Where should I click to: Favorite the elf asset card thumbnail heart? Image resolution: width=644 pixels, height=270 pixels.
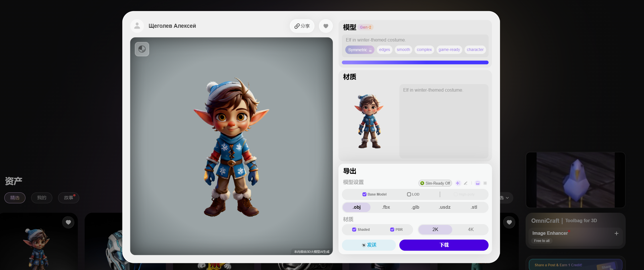(68, 222)
